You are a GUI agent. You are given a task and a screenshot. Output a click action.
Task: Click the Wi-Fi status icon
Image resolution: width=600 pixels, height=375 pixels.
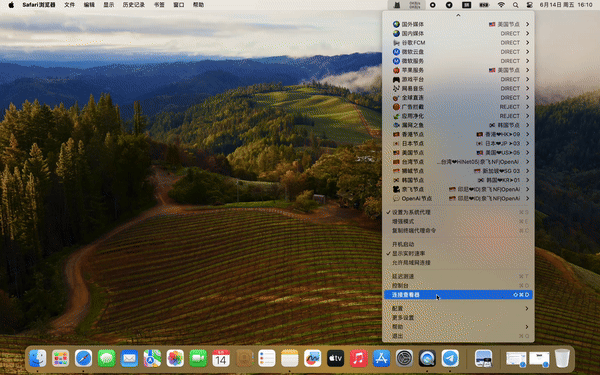point(501,5)
